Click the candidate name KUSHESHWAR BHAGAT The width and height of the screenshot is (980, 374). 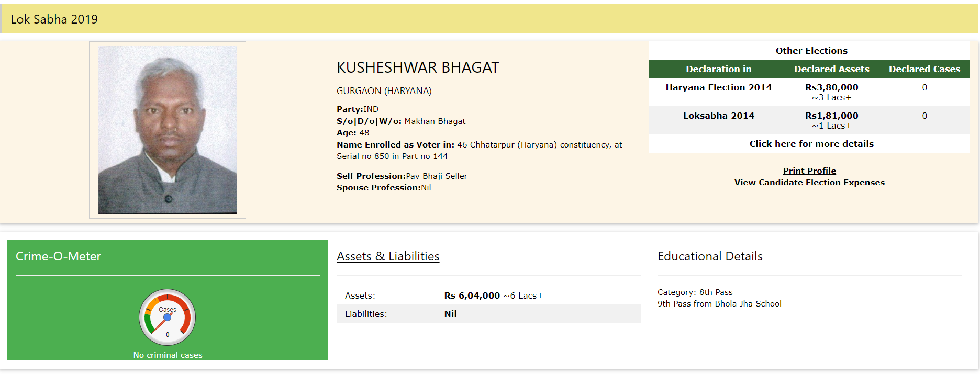418,67
